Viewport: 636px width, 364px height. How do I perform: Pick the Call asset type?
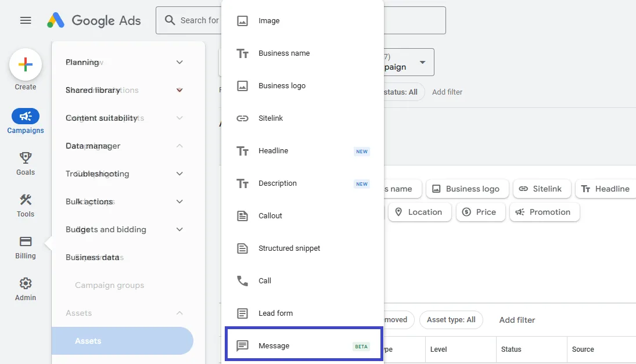click(x=265, y=280)
